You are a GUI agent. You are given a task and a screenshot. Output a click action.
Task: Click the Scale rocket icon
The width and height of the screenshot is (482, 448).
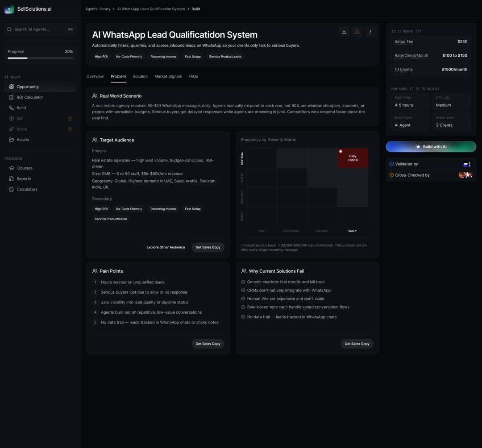pyautogui.click(x=11, y=129)
